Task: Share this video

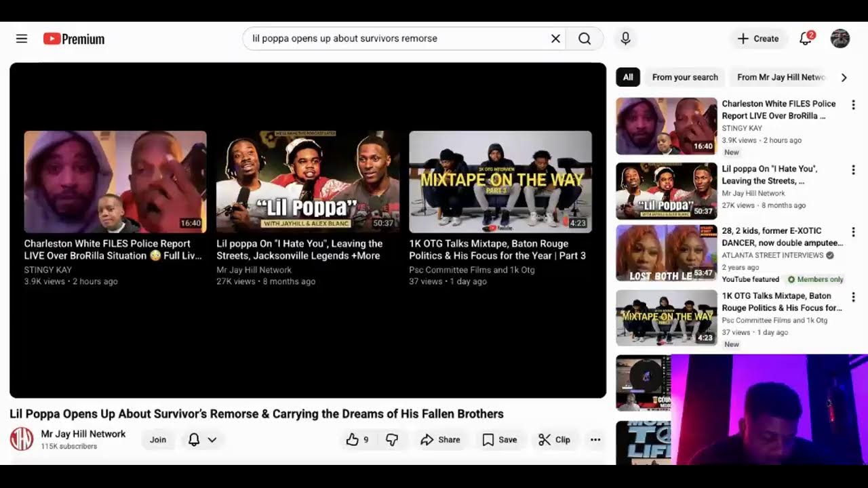Action: (441, 440)
